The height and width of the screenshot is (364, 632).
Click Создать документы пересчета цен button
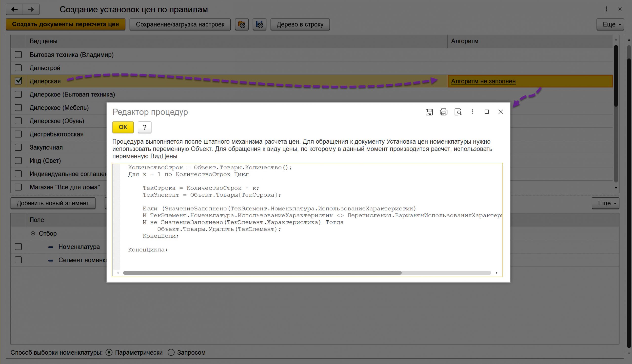pyautogui.click(x=65, y=24)
